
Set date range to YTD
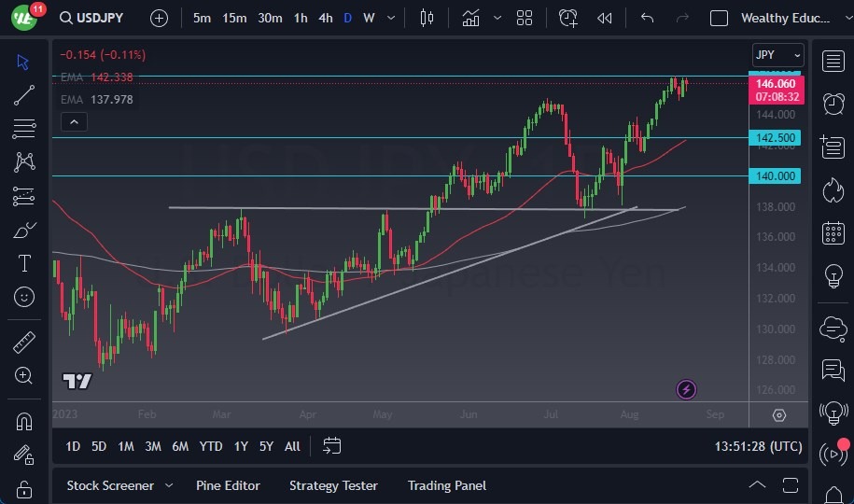(211, 446)
